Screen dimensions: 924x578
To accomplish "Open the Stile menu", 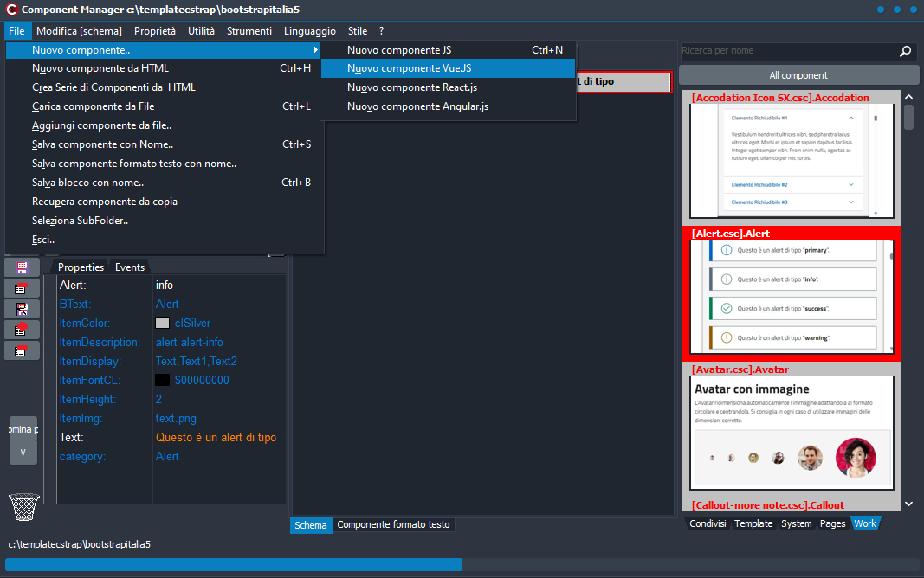I will [357, 31].
